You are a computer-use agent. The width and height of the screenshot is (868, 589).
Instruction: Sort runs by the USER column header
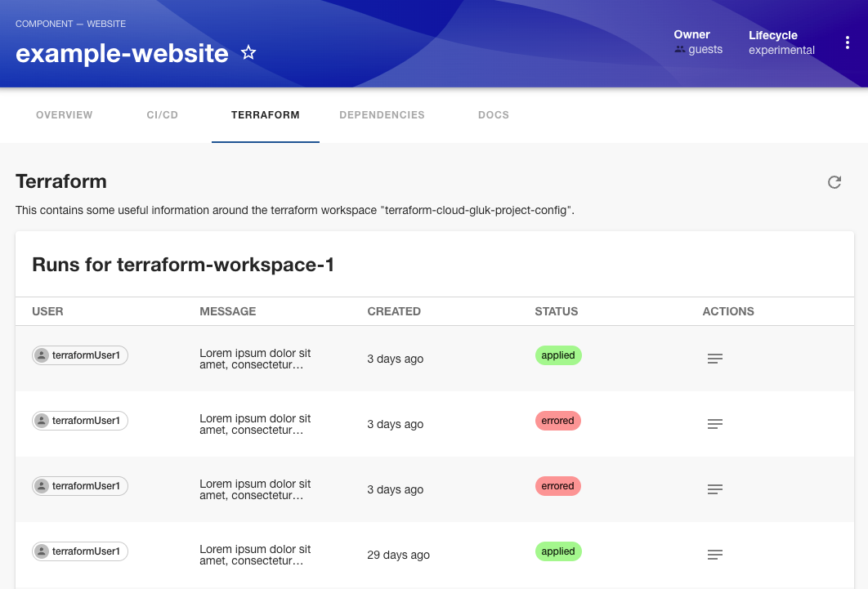[x=47, y=311]
